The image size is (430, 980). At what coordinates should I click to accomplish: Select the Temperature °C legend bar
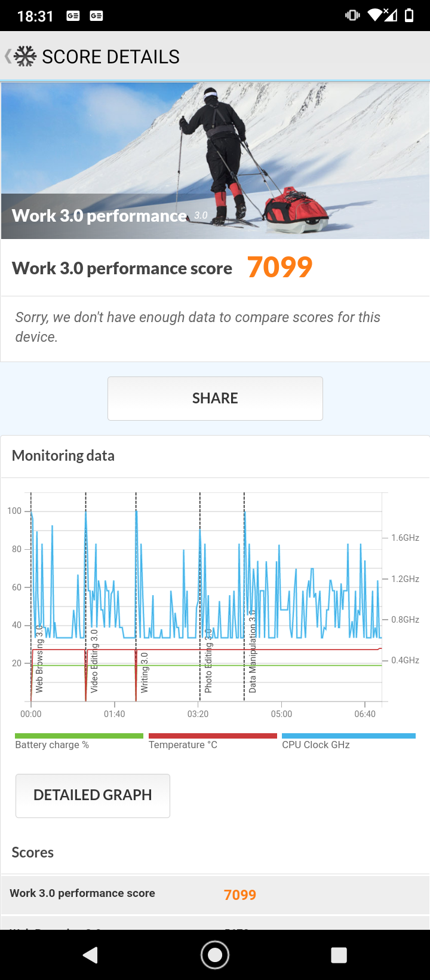click(x=213, y=736)
